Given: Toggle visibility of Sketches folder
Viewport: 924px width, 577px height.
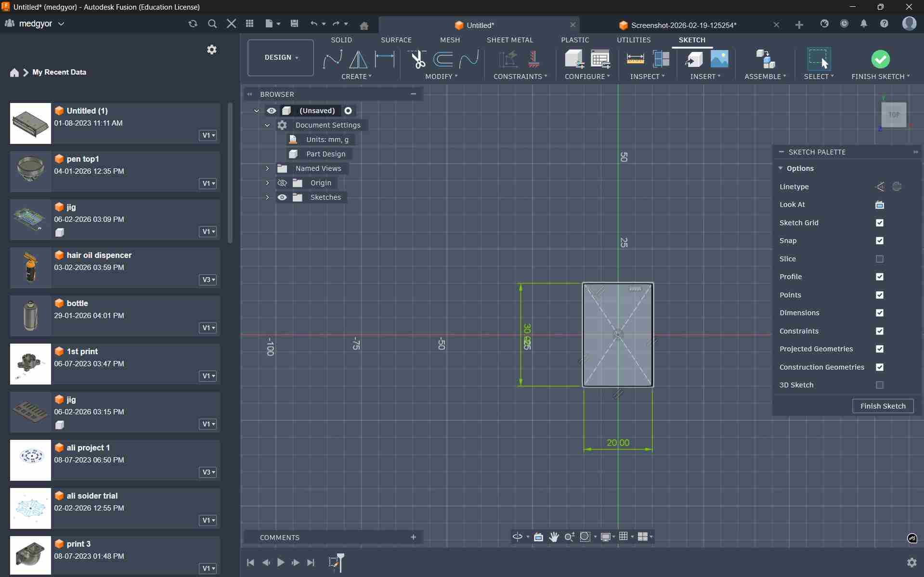Looking at the screenshot, I should coord(282,197).
